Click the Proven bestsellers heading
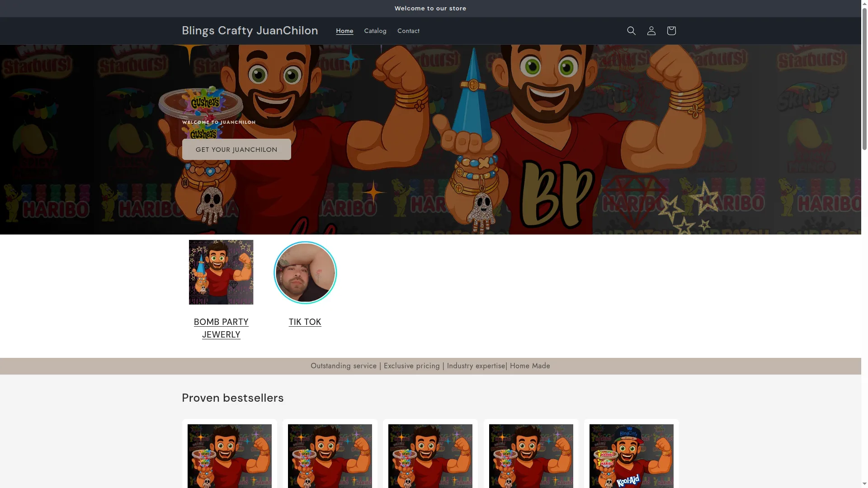 tap(233, 398)
